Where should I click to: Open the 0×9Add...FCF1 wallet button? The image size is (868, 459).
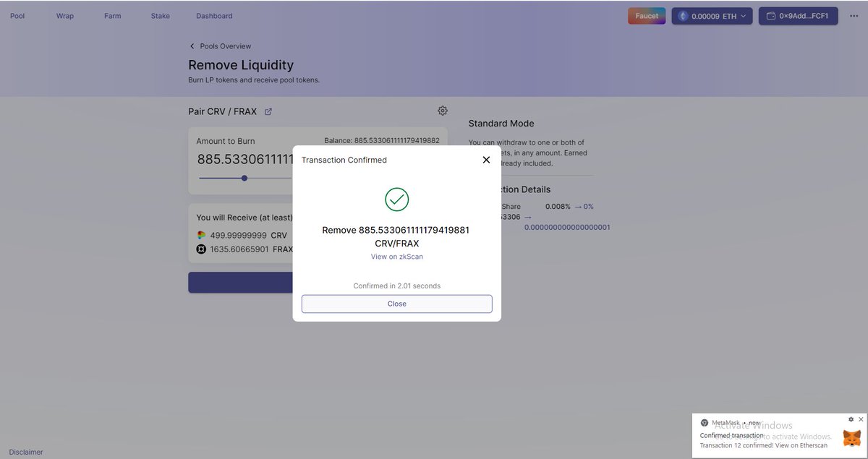799,16
